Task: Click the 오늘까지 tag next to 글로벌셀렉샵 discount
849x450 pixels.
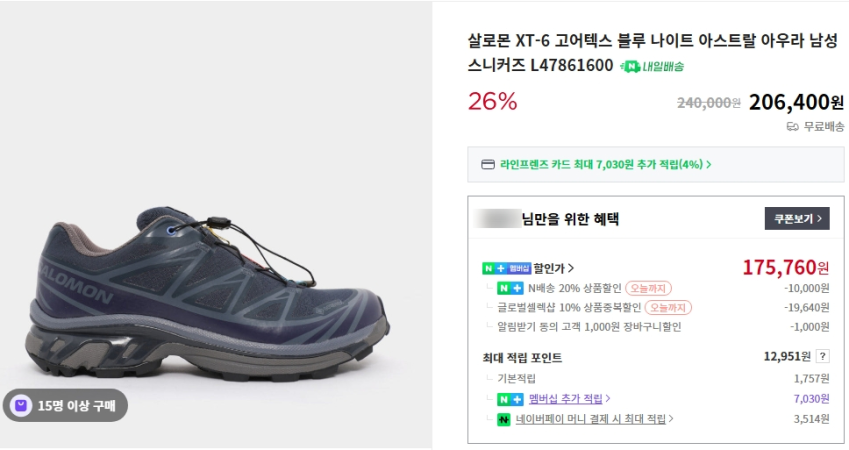Action: [x=667, y=307]
